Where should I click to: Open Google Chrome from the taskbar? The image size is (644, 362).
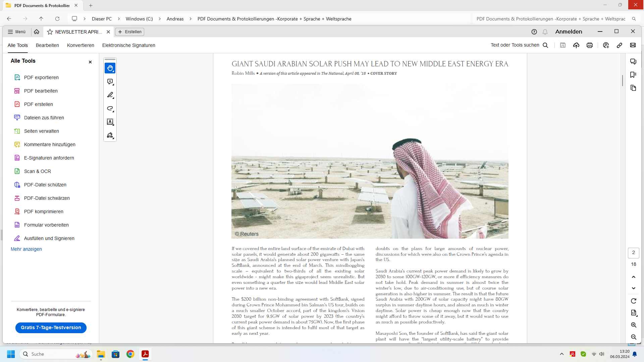[x=130, y=354]
